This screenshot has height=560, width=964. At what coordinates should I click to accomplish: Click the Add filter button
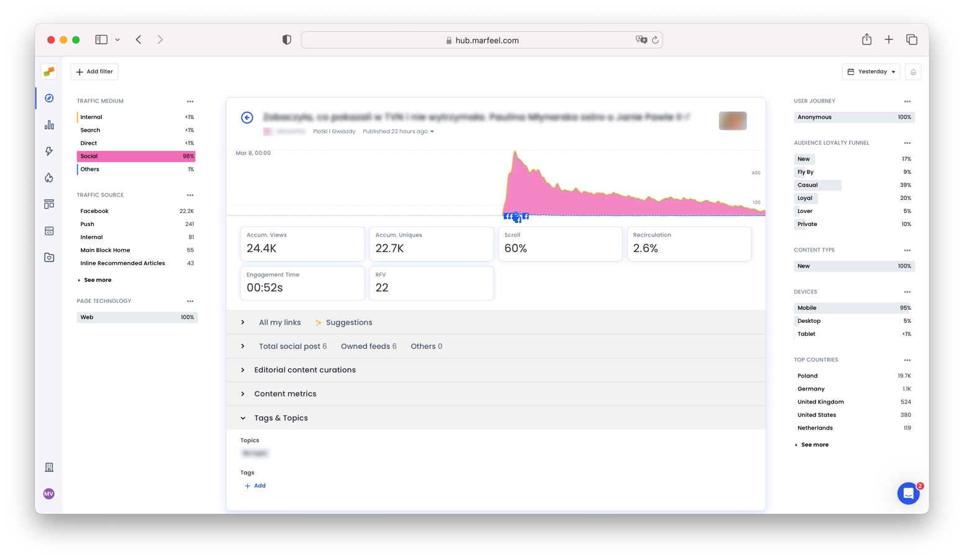pyautogui.click(x=94, y=72)
